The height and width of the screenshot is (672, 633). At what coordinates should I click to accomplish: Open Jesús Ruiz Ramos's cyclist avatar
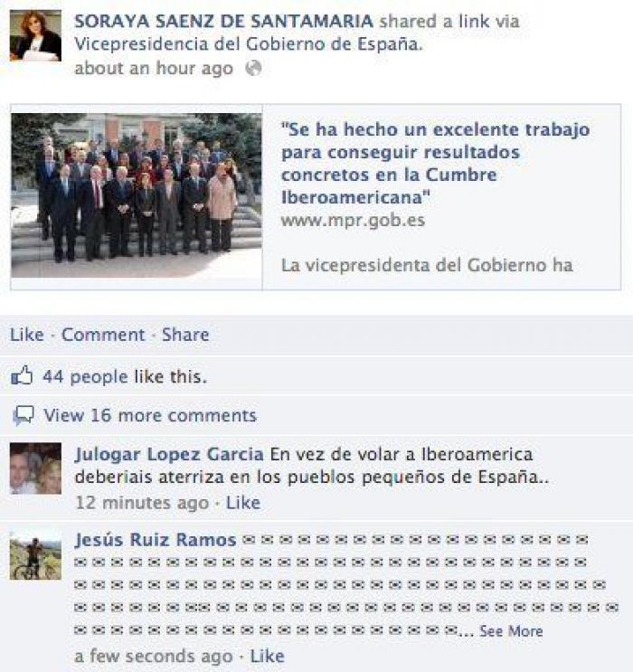coord(35,556)
